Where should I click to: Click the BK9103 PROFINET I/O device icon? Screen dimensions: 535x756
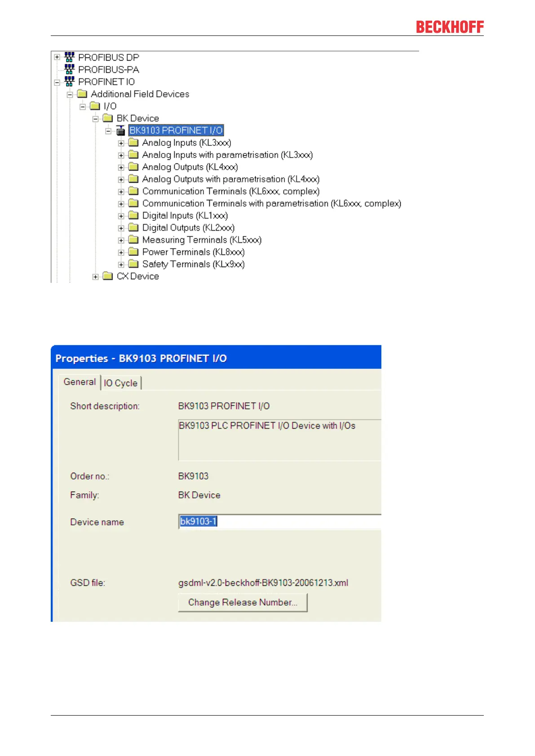pos(120,130)
